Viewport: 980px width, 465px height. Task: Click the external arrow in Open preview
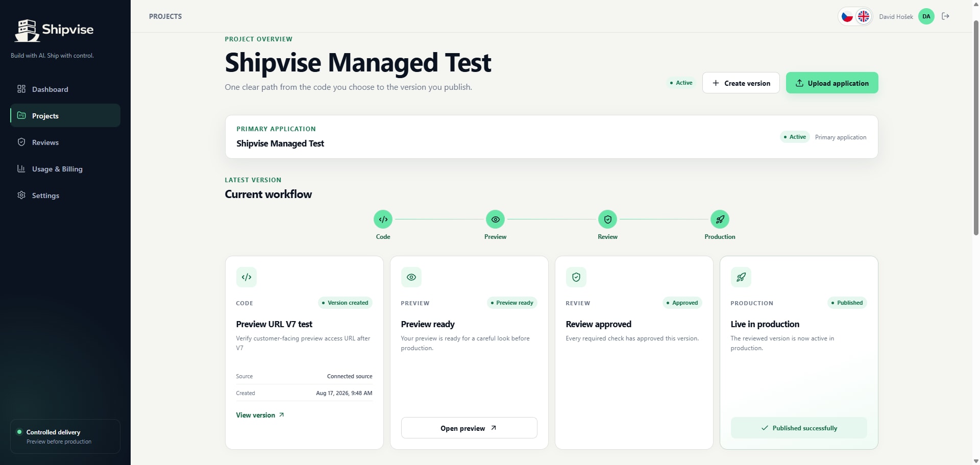click(x=494, y=428)
